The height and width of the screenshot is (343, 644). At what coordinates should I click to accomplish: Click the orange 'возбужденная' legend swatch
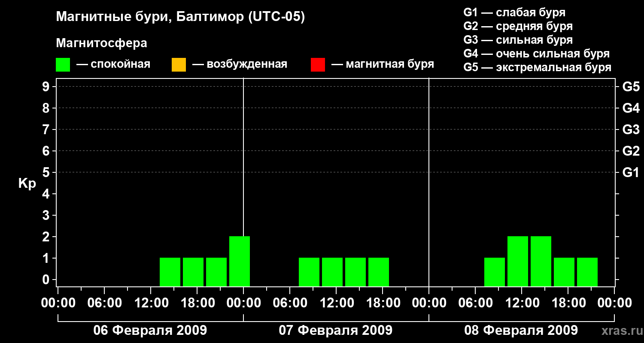pos(179,65)
